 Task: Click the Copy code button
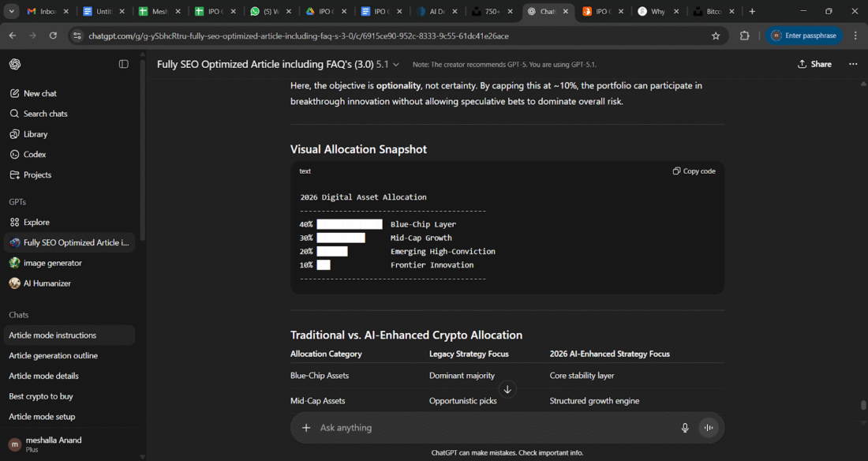pos(694,171)
